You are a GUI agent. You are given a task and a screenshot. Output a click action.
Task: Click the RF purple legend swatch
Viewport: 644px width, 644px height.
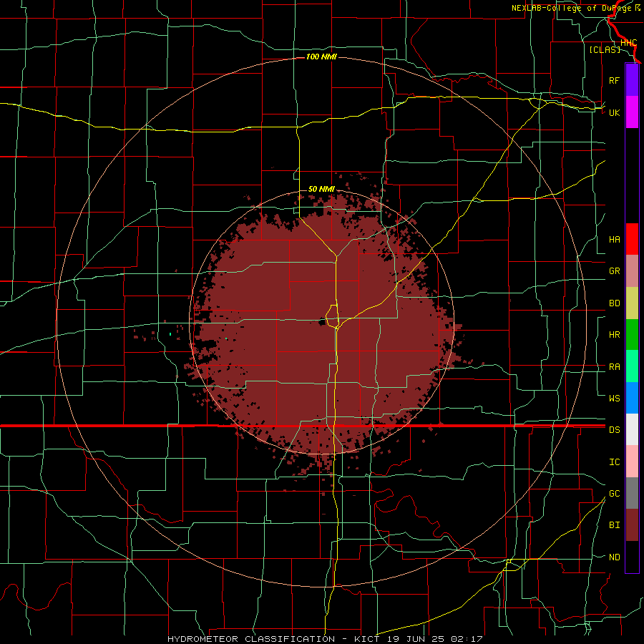click(x=632, y=80)
